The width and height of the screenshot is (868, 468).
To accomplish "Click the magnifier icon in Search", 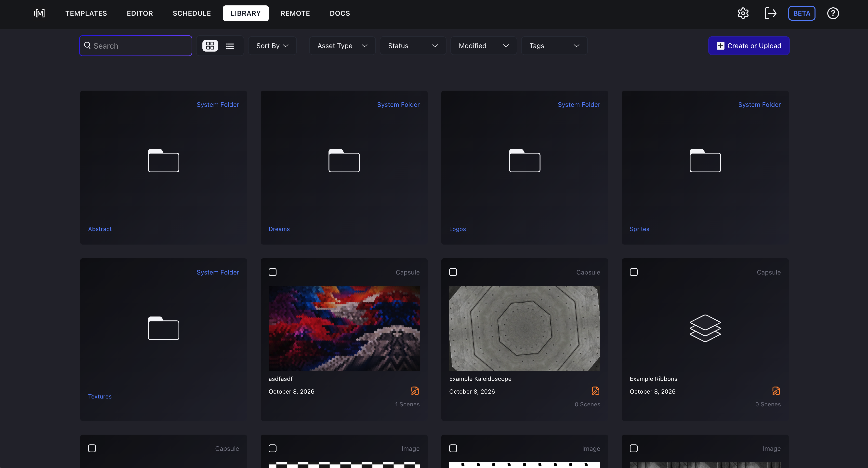I will coord(87,45).
